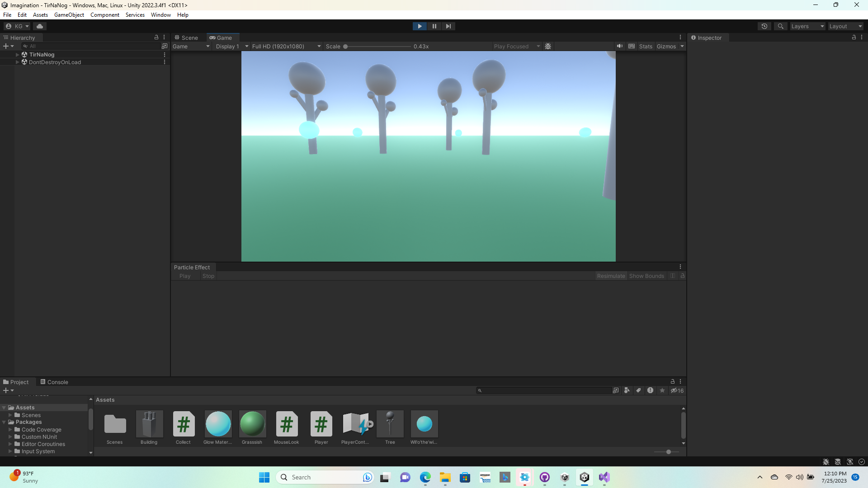
Task: Click Show Bounds in Particle Effect panel
Action: click(x=646, y=276)
